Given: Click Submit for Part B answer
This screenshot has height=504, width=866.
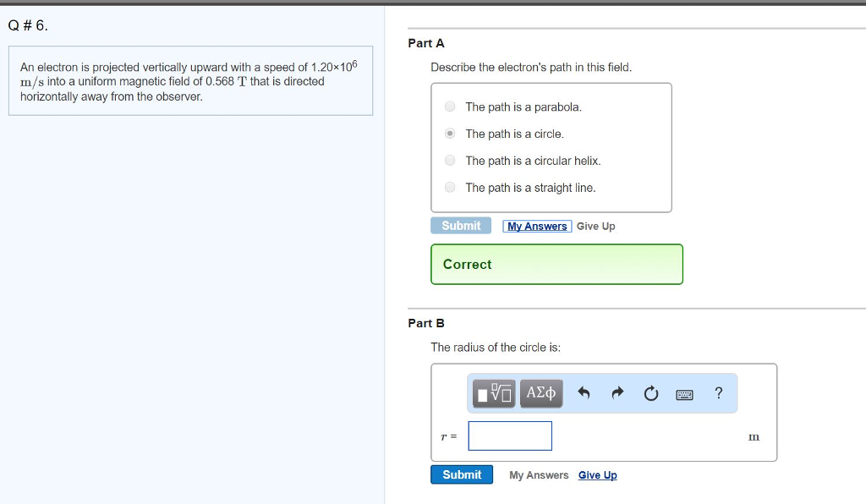Looking at the screenshot, I should click(461, 474).
